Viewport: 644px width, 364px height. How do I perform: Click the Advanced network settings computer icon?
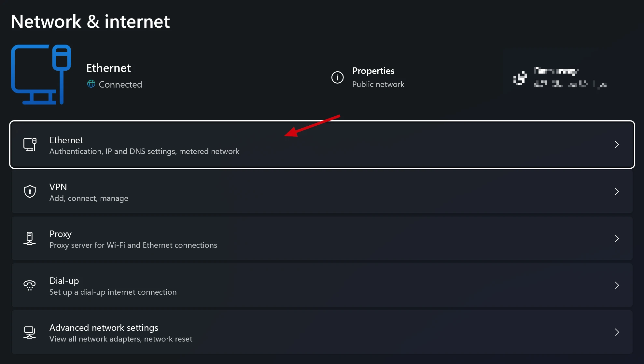pos(30,332)
